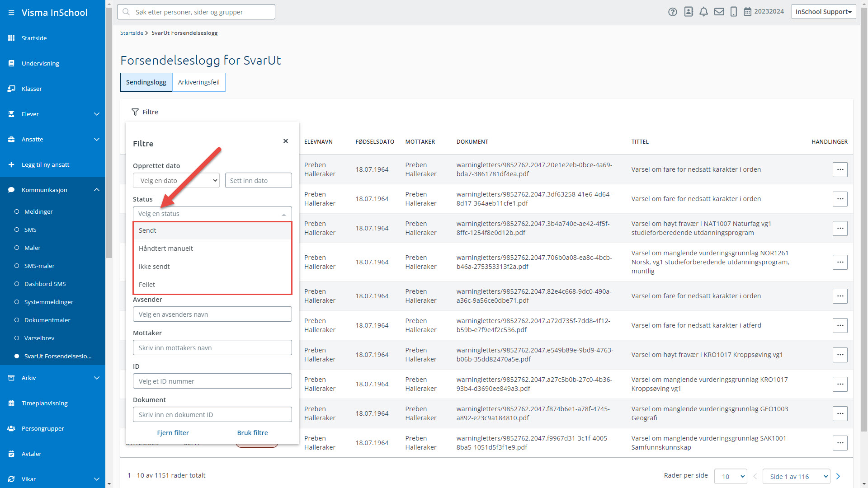Viewport: 868px width, 488px height.
Task: Click Bruk filtre
Action: click(252, 433)
